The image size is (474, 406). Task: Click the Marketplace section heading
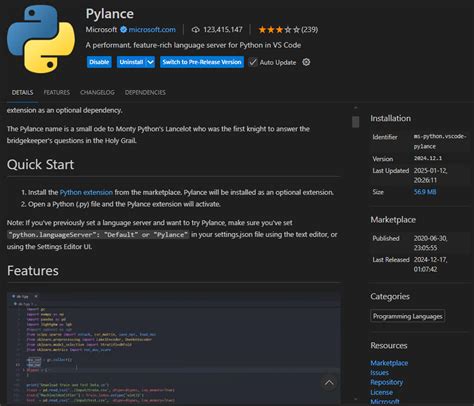pyautogui.click(x=393, y=220)
